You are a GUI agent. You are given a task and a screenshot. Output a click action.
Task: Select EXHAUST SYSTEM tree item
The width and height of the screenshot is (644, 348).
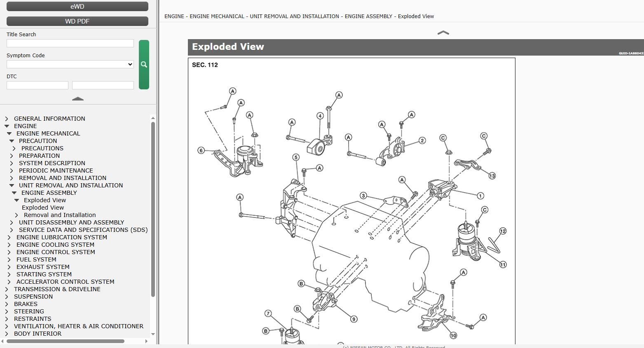43,267
